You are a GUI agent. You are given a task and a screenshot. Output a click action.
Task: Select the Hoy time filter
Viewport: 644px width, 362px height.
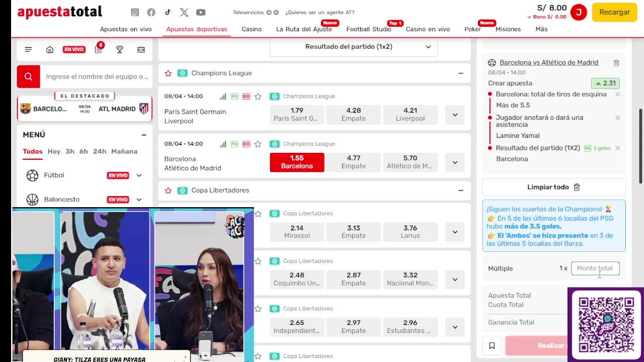click(54, 151)
